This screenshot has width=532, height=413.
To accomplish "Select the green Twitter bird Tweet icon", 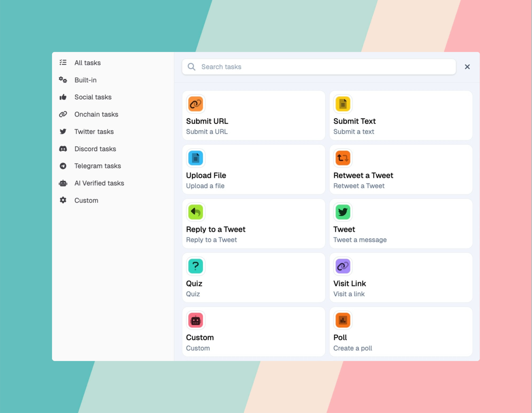I will 343,212.
